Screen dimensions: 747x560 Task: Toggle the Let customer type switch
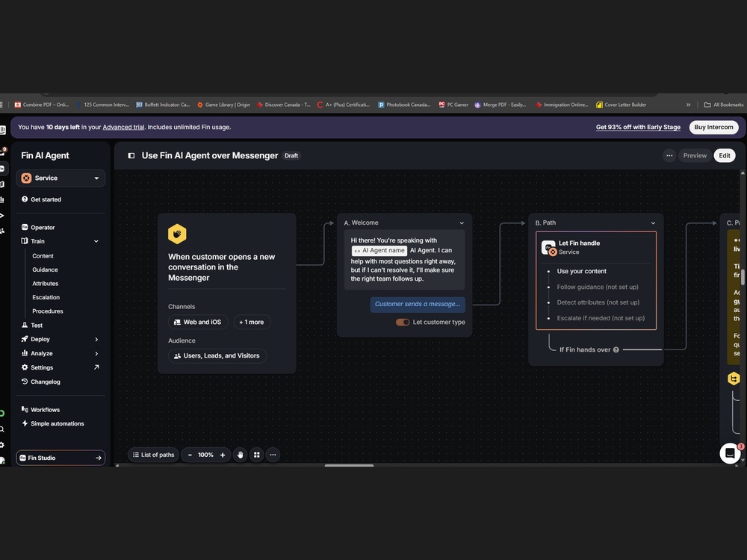click(403, 323)
